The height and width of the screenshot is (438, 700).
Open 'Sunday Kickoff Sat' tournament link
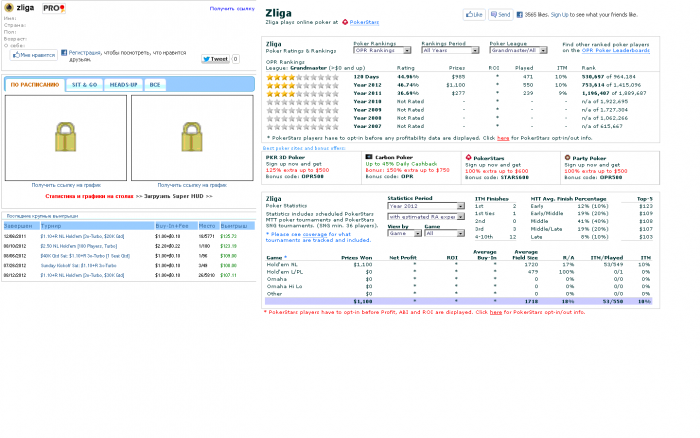(78, 266)
